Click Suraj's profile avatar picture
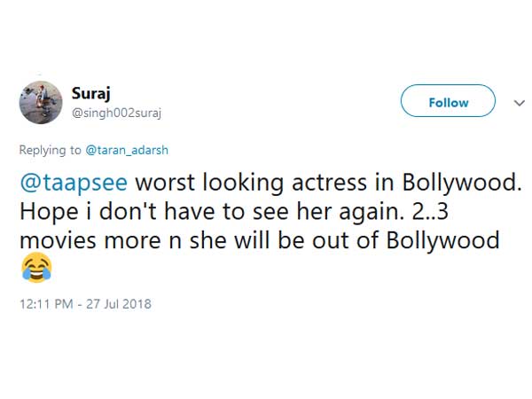Viewport: 532px width, 399px height. tap(40, 103)
